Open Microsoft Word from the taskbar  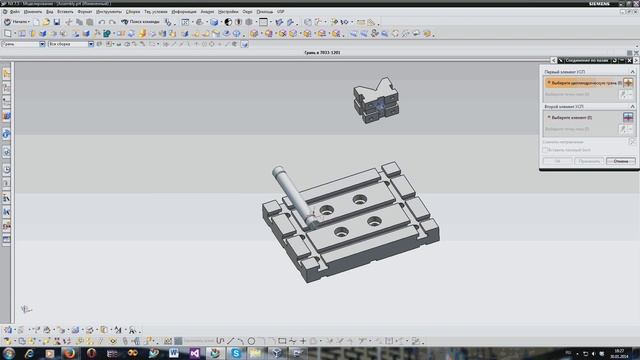pos(174,353)
